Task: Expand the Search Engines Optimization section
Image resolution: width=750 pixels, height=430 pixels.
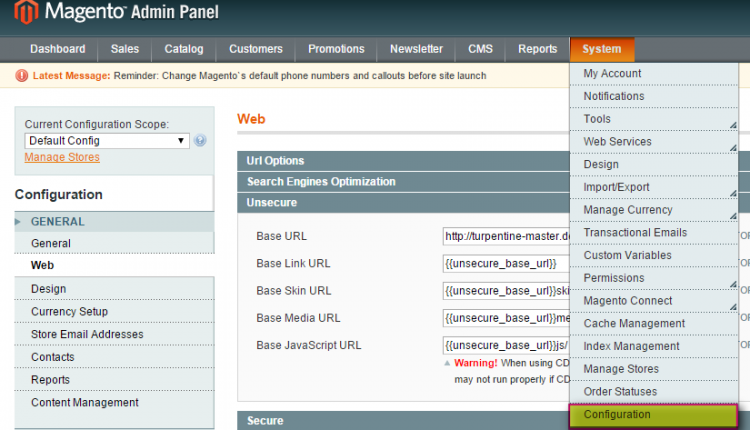Action: click(403, 182)
